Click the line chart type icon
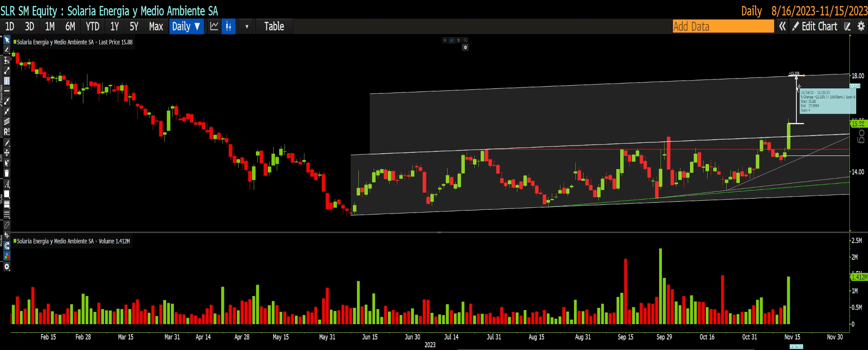Image resolution: width=868 pixels, height=350 pixels. pyautogui.click(x=214, y=26)
